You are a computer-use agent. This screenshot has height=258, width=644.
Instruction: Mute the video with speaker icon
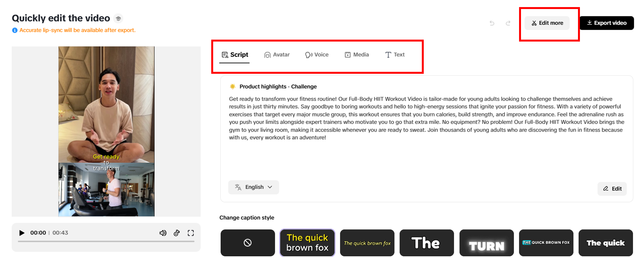[x=163, y=233]
